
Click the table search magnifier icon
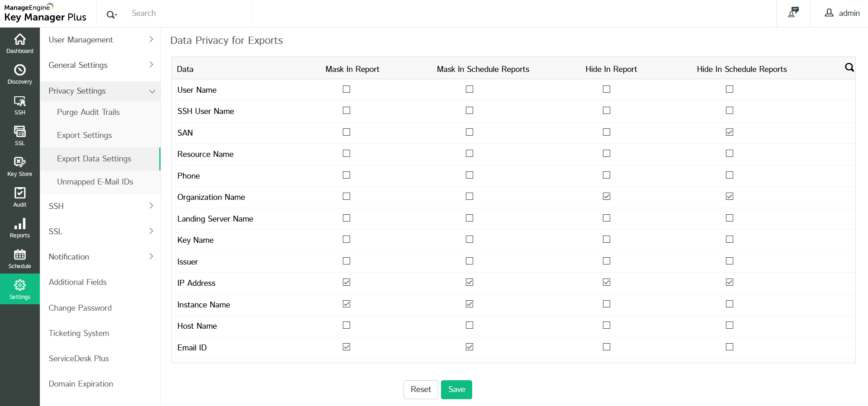pos(849,68)
